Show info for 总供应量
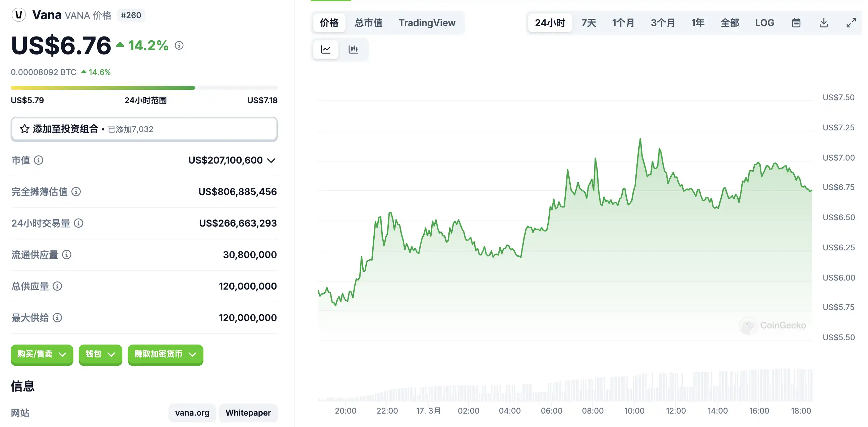Viewport: 868px width, 427px height. 57,286
